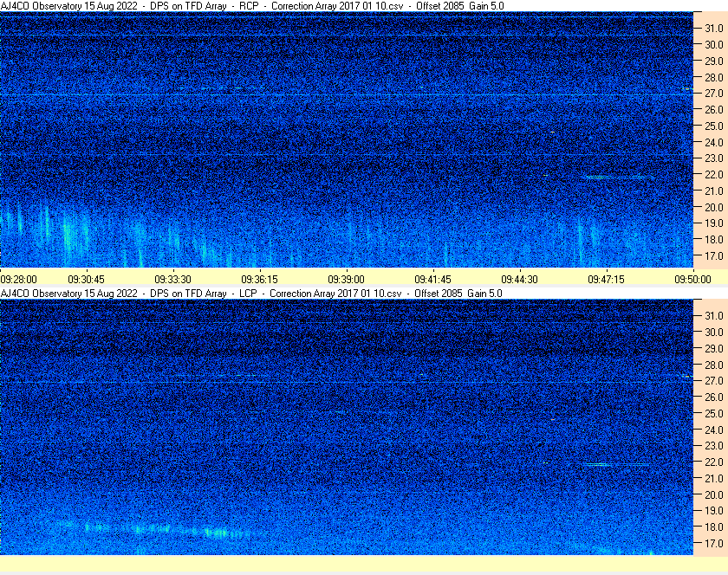The width and height of the screenshot is (728, 575).
Task: Click the 09:28:00 time label
Action: point(18,280)
